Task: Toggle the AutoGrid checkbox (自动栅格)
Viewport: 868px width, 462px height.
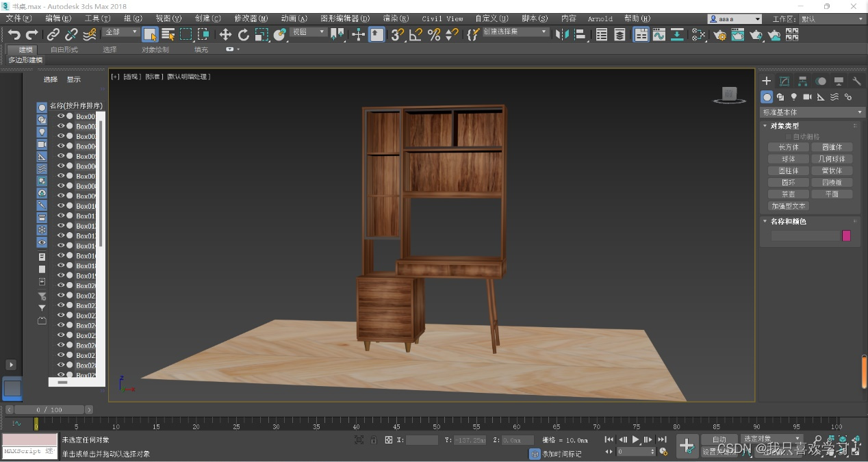Action: point(789,136)
